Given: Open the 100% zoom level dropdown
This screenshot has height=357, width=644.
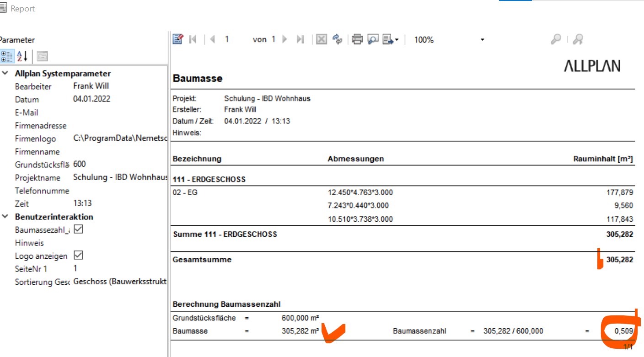Looking at the screenshot, I should [x=482, y=40].
